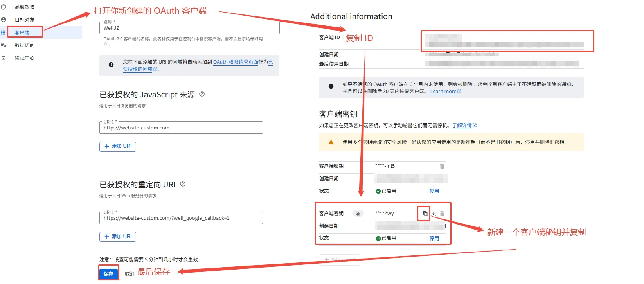The width and height of the screenshot is (644, 284).
Task: Open the Learn more link about inactive clients
Action: click(443, 92)
